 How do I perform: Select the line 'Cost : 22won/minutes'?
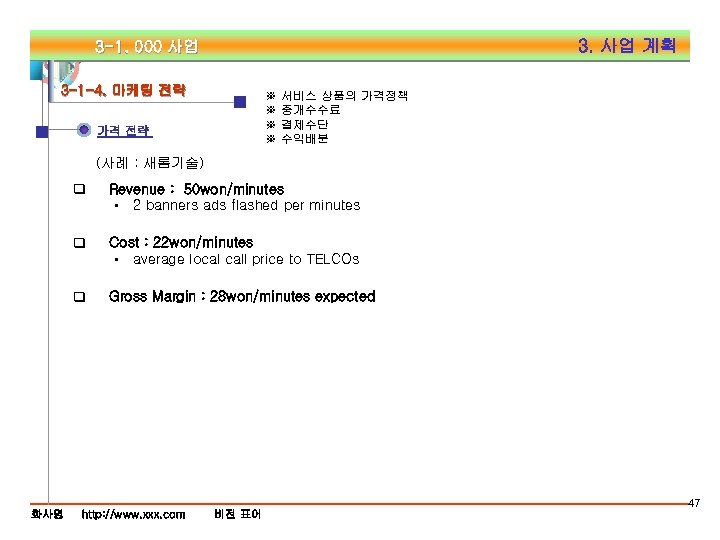tap(181, 242)
